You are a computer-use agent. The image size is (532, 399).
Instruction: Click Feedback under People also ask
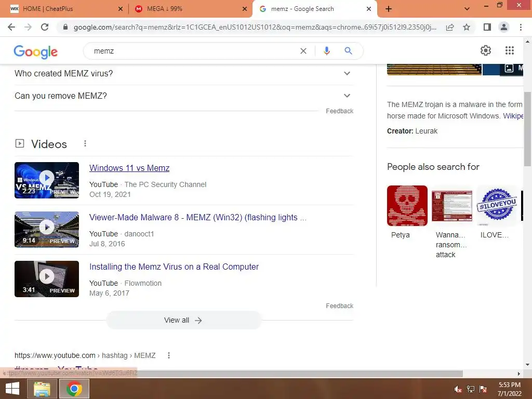[339, 111]
